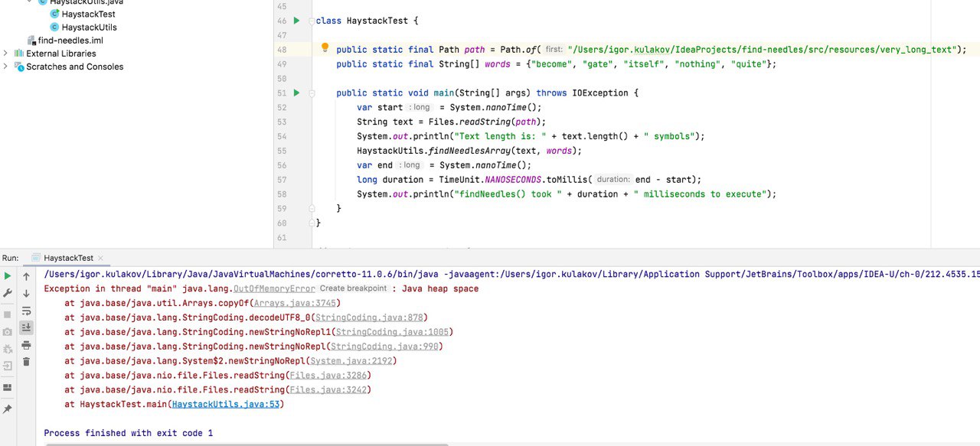Viewport: 980px width, 446px height.
Task: Run main method from line 51 gutter arrow
Action: 296,93
